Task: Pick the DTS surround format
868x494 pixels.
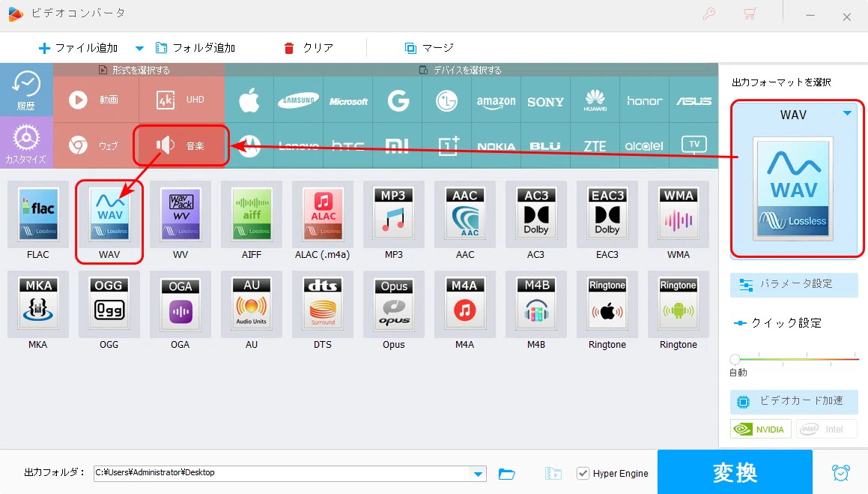Action: point(323,304)
